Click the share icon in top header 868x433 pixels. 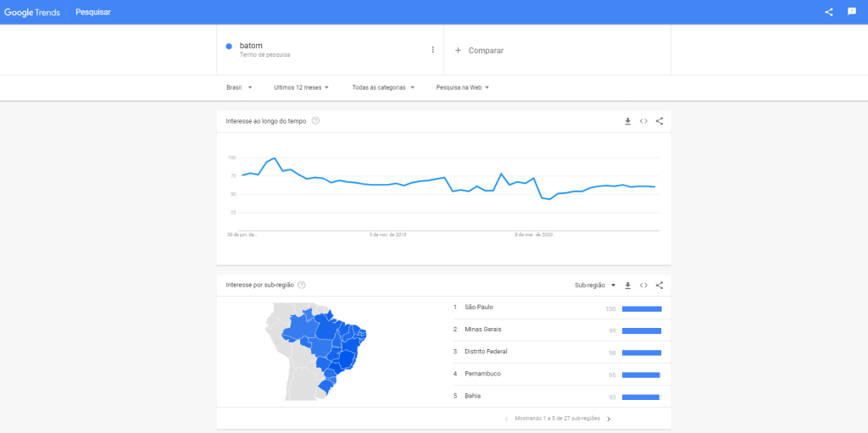829,12
